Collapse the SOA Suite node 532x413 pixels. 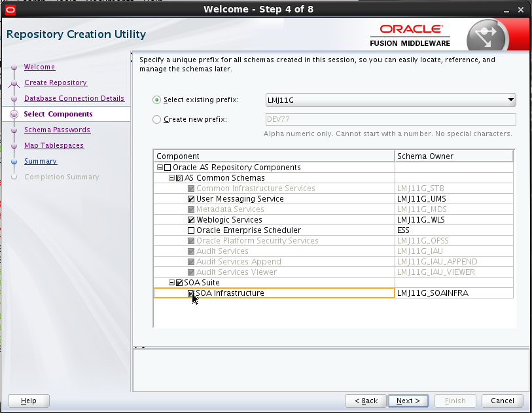click(171, 282)
